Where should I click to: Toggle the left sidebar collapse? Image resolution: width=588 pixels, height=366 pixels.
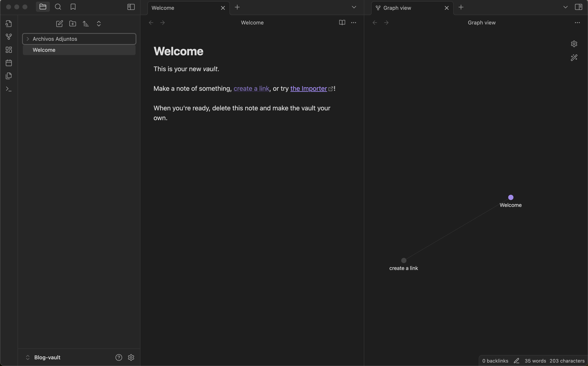tap(131, 7)
